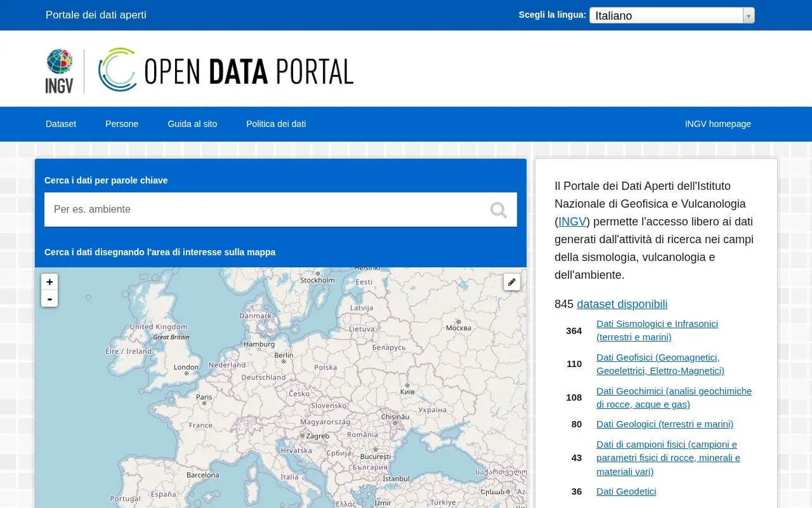This screenshot has width=812, height=508.
Task: Open Dati Geofisici category
Action: point(660,364)
